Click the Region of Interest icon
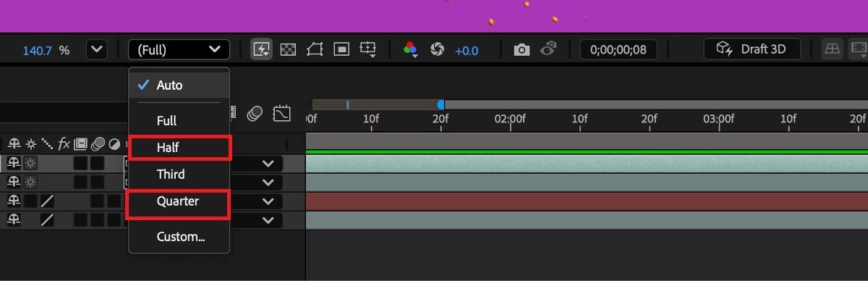This screenshot has width=868, height=281. pos(341,49)
